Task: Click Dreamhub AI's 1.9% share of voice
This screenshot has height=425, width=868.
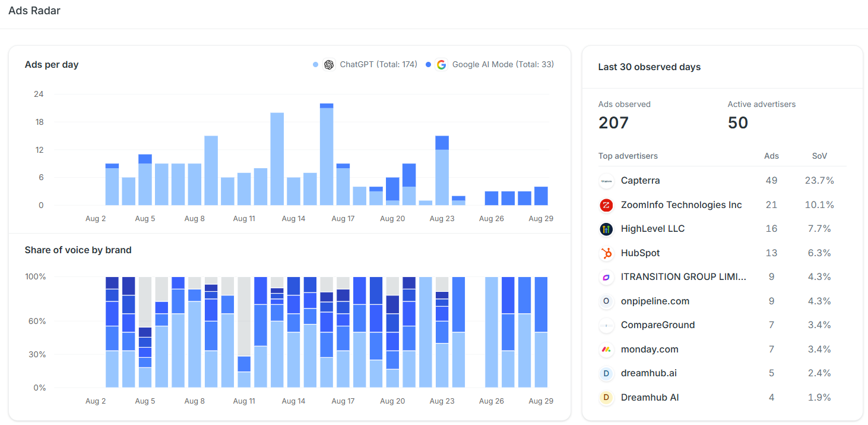Action: pyautogui.click(x=819, y=398)
